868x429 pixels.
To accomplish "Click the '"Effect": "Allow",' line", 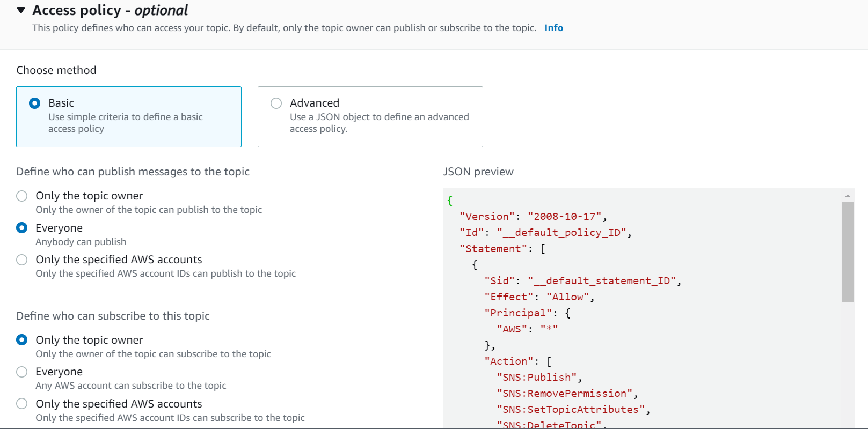I will pyautogui.click(x=539, y=297).
